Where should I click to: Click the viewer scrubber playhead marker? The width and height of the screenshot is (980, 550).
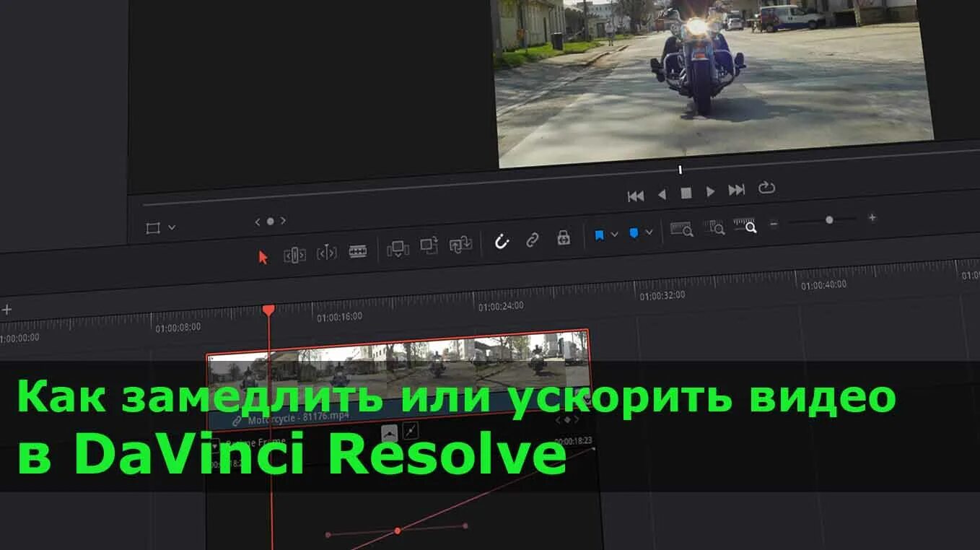click(680, 170)
